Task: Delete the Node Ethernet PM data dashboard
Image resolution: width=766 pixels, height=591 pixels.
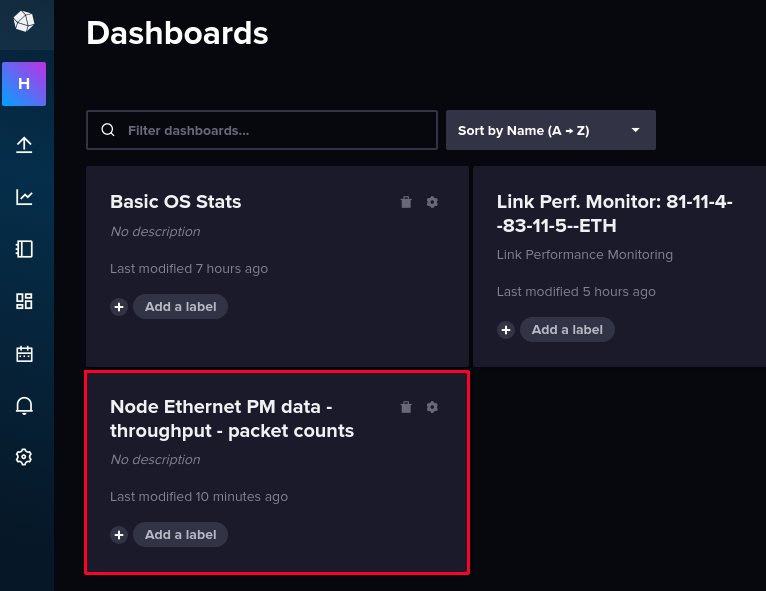Action: [x=406, y=407]
